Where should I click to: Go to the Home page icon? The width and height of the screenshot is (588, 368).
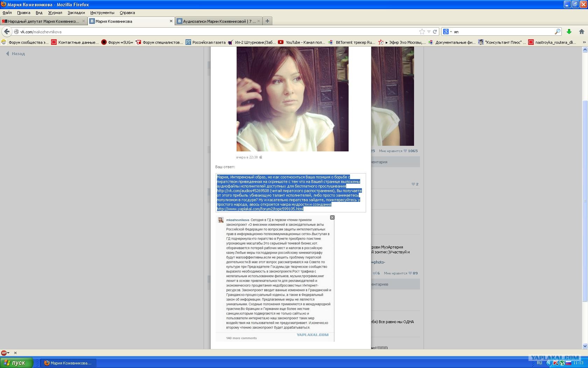click(582, 32)
